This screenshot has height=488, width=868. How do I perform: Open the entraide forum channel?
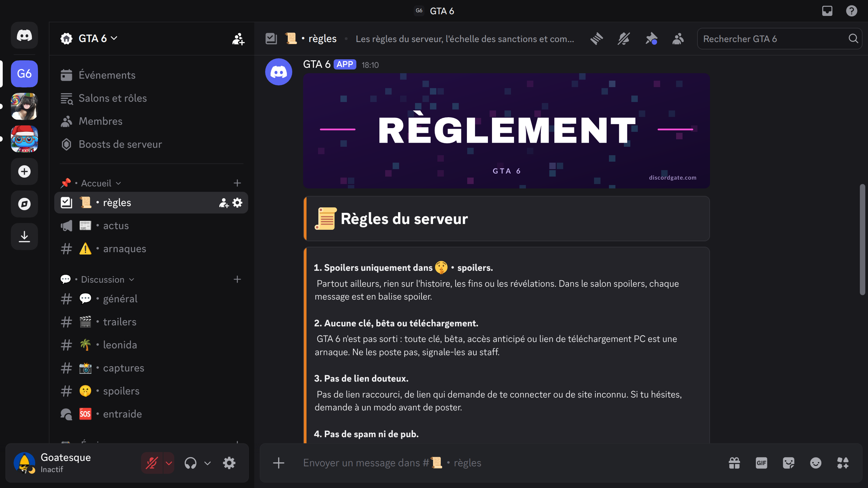pyautogui.click(x=151, y=414)
